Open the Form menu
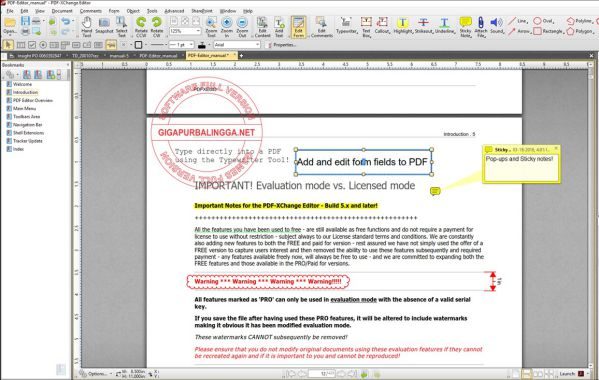 pyautogui.click(x=114, y=11)
